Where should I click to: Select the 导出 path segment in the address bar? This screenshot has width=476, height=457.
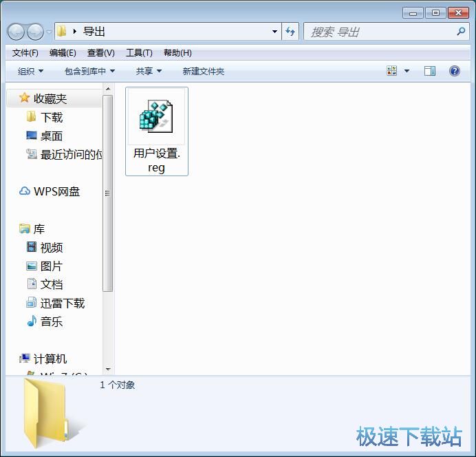click(x=94, y=31)
